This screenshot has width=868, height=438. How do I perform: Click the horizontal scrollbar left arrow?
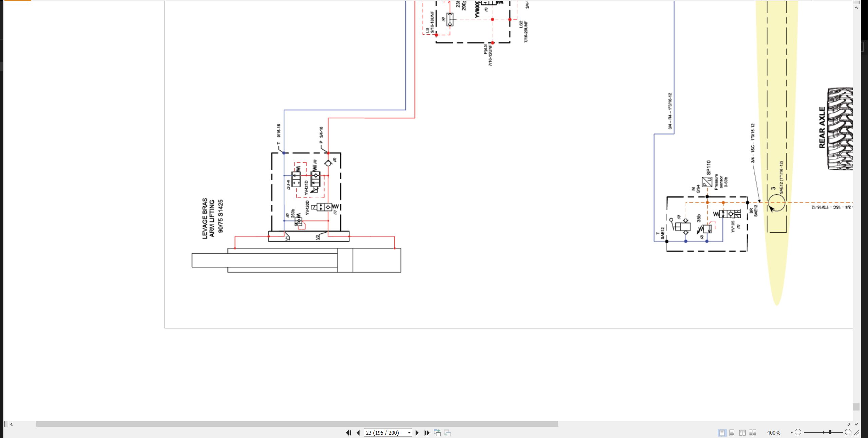12,424
